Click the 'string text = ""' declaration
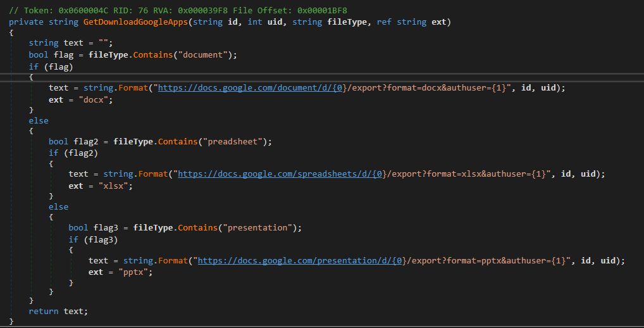Viewport: 644px width, 328px height. [x=71, y=43]
